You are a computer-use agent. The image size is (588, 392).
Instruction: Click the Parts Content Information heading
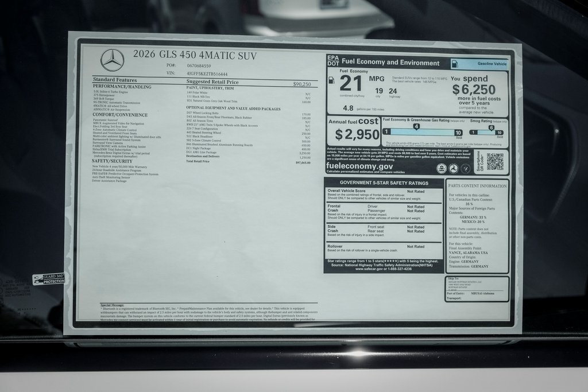coord(477,186)
